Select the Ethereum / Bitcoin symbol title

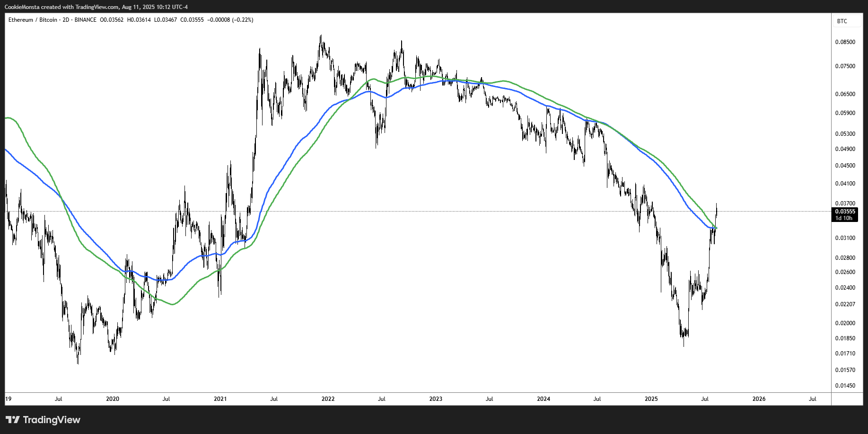click(33, 20)
